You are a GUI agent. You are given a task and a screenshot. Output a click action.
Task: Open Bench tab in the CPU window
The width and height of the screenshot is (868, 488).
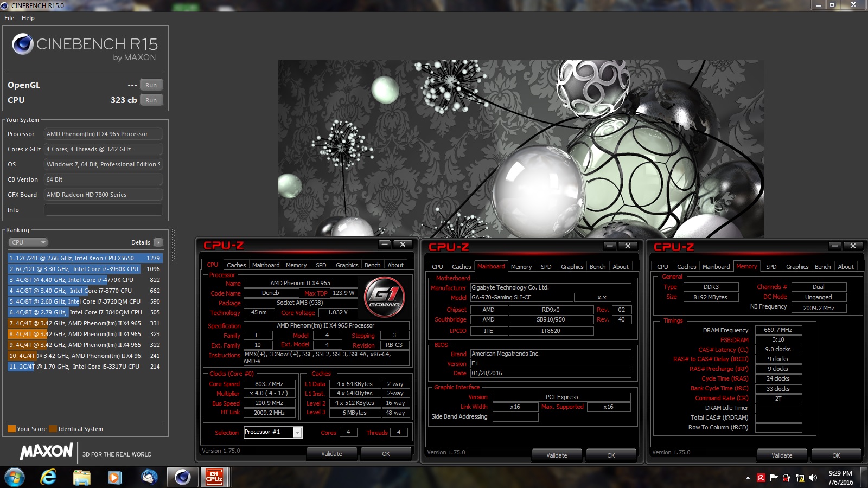pos(372,265)
